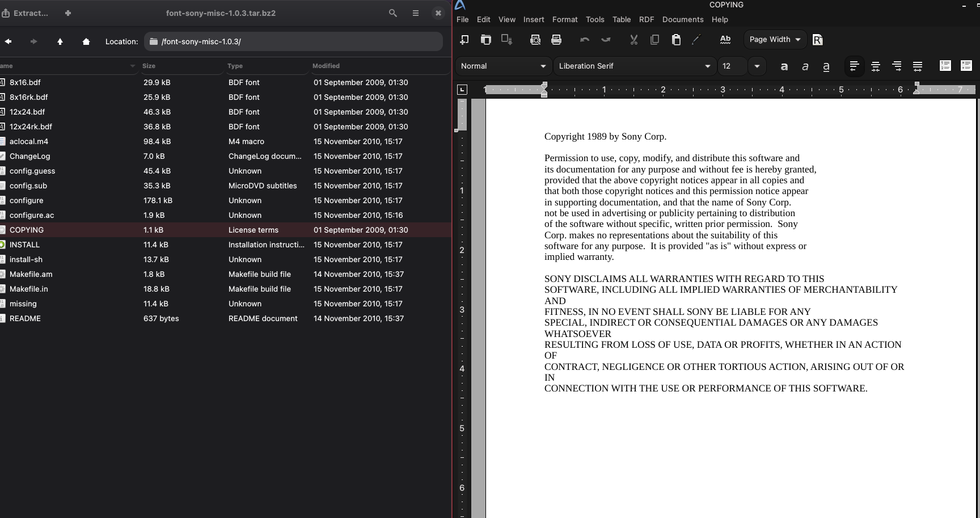
Task: Click the Paste clipboard icon
Action: (x=676, y=40)
